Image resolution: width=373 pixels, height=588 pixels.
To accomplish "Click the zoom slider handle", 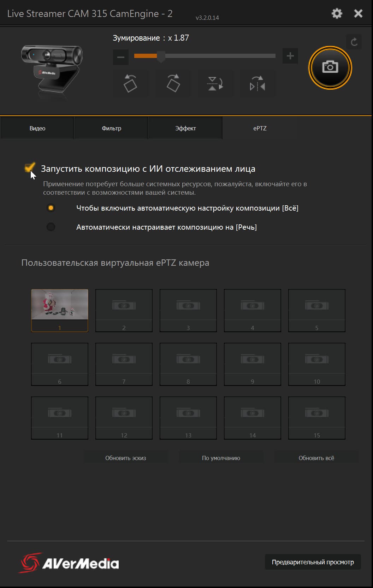I will (161, 56).
